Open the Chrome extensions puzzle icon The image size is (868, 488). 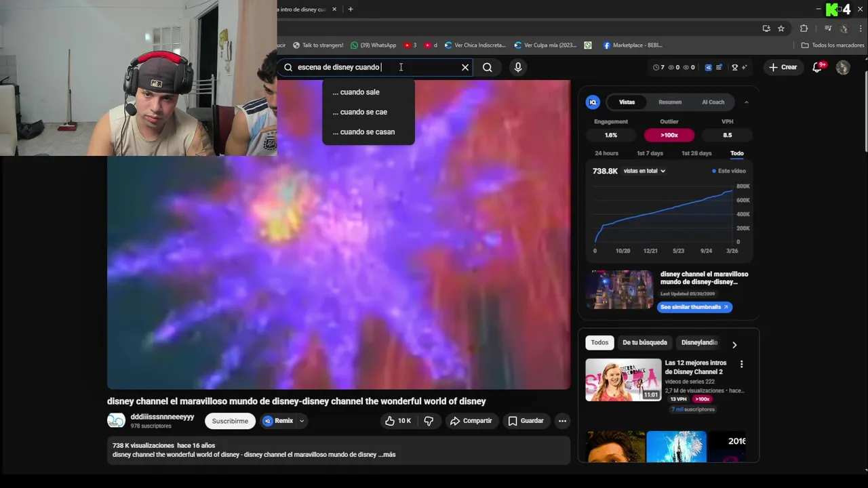coord(804,28)
